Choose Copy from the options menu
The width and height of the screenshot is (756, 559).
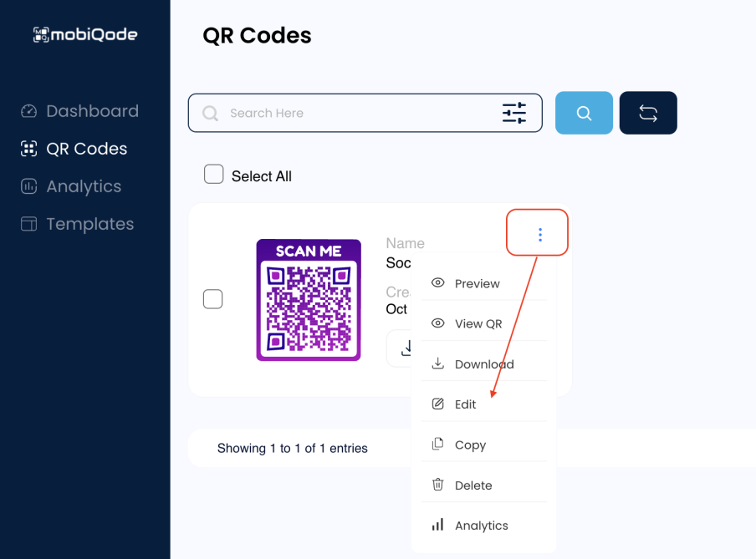470,445
